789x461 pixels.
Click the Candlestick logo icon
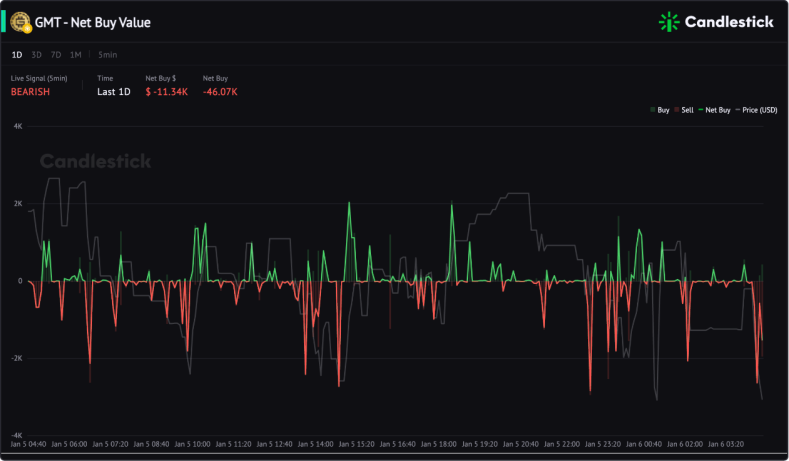tap(669, 22)
